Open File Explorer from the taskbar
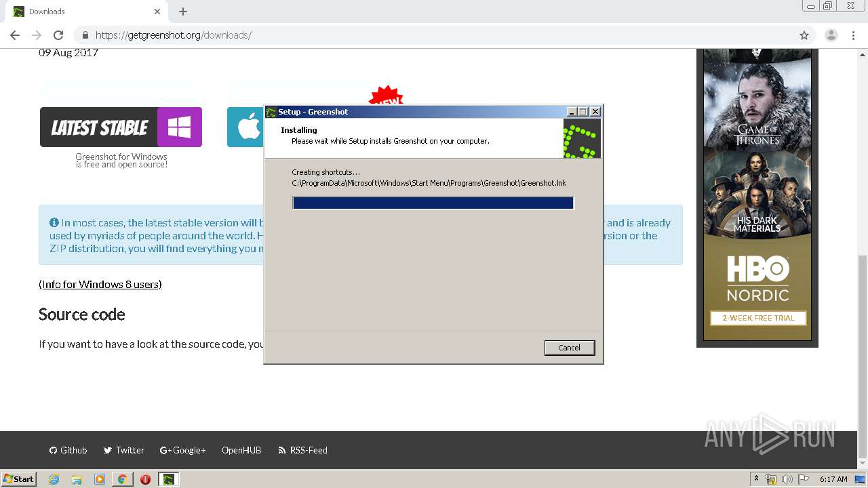Viewport: 868px width, 488px height. (x=77, y=479)
